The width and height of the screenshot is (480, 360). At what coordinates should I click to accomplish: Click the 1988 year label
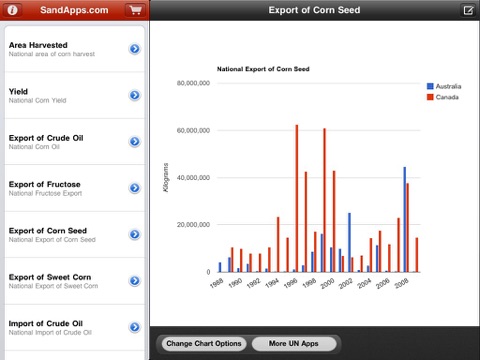pyautogui.click(x=216, y=283)
